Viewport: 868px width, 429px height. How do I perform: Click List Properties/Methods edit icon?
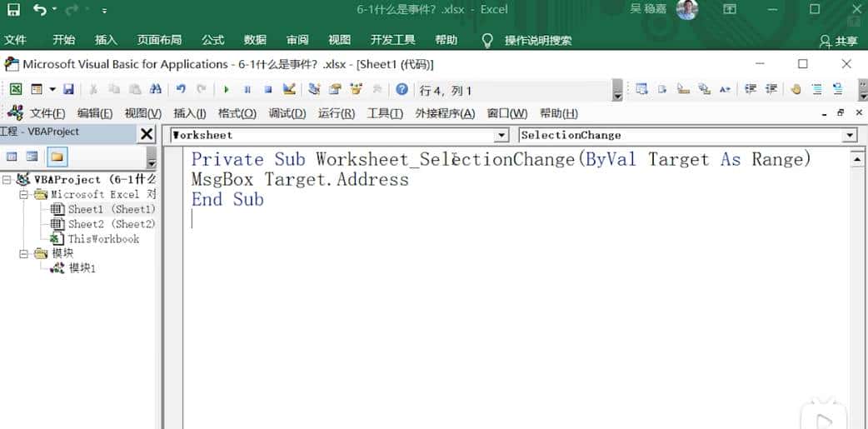pyautogui.click(x=641, y=89)
